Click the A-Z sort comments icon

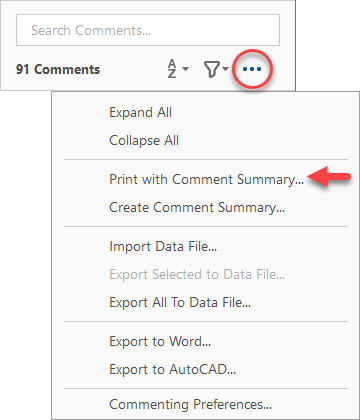[172, 69]
